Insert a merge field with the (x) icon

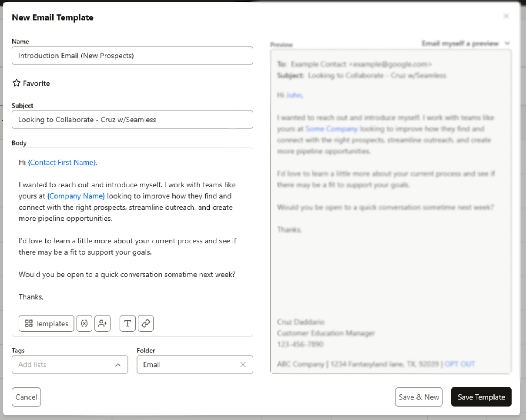coord(84,323)
